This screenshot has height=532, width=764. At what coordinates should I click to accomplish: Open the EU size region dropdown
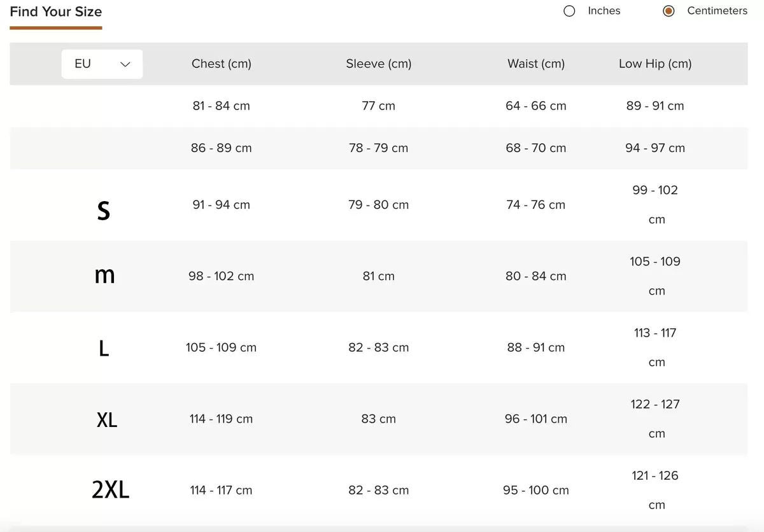pos(102,64)
